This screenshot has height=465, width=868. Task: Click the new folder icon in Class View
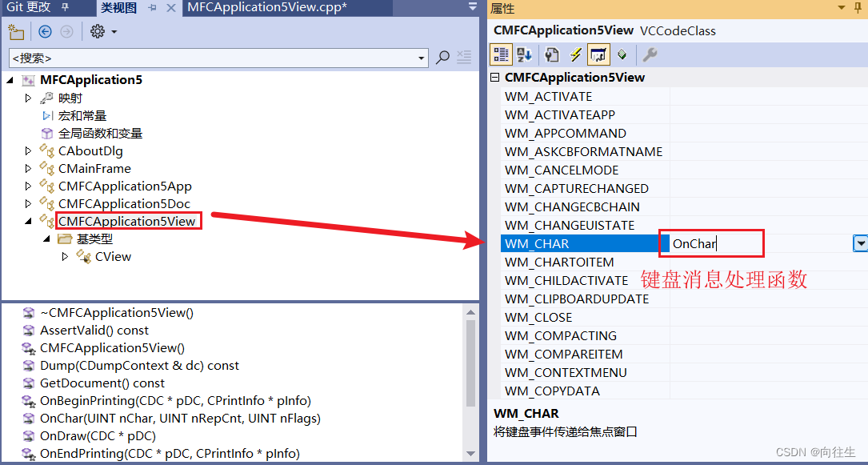(x=17, y=32)
